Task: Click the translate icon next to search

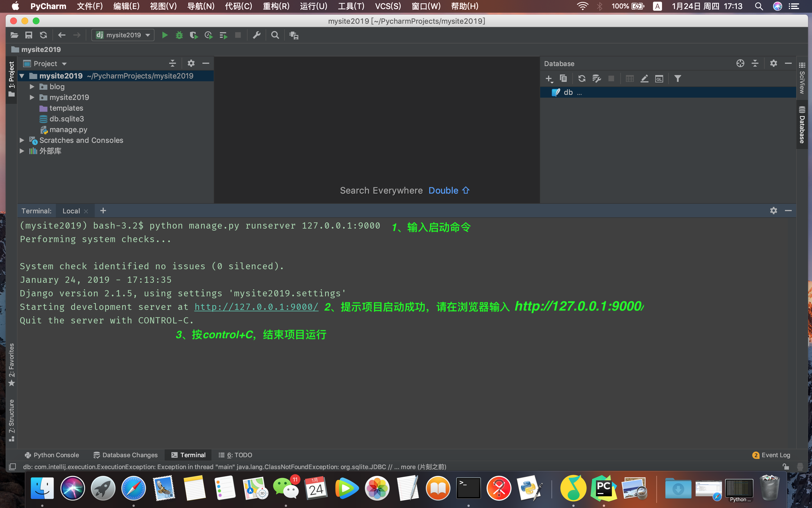Action: (x=294, y=35)
